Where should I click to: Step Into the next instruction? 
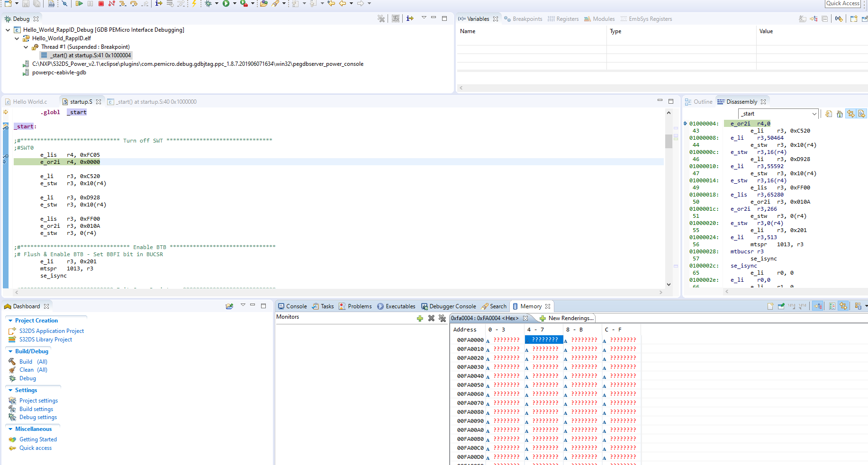(122, 4)
